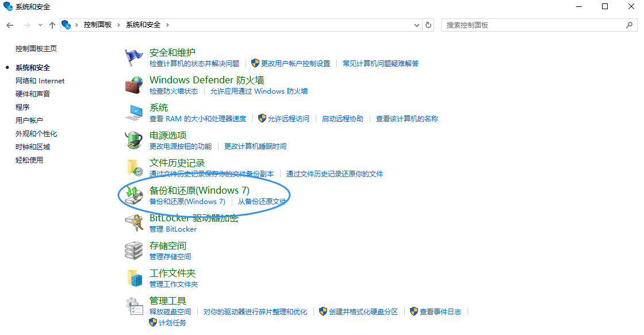Image resolution: width=644 pixels, height=335 pixels.
Task: 点击地址栏旁的刷新图标
Action: click(x=428, y=25)
